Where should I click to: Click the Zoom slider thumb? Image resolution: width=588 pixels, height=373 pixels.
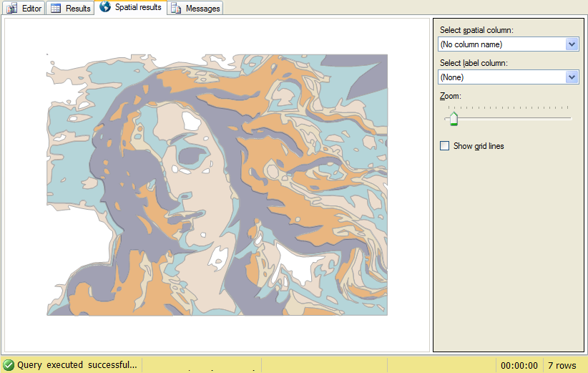pyautogui.click(x=452, y=118)
